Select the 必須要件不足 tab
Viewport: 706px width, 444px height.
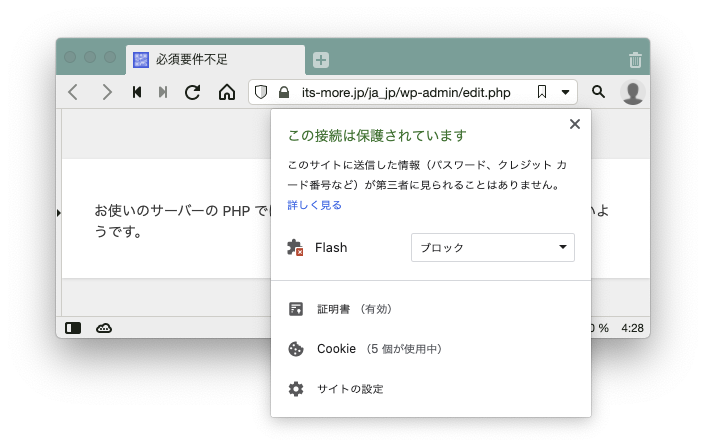click(215, 60)
